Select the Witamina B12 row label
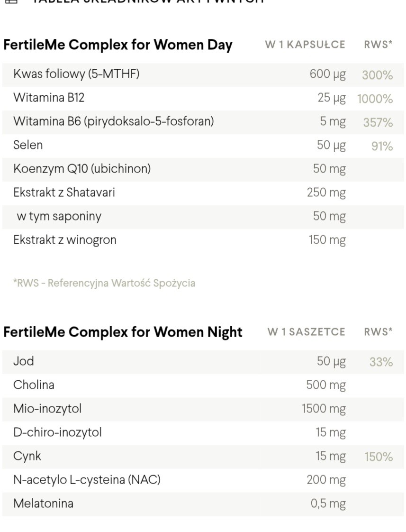The image size is (406, 532). (49, 98)
